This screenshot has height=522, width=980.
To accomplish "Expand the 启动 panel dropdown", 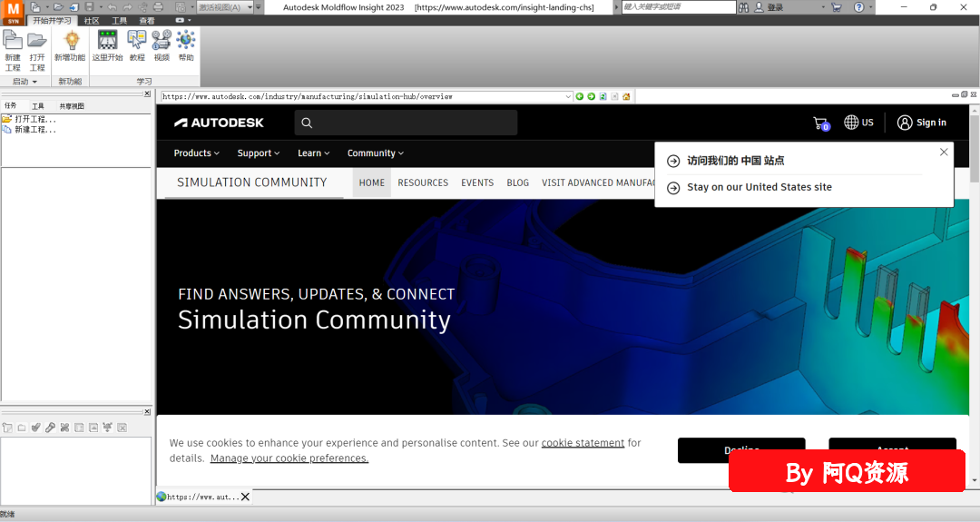I will [x=25, y=82].
